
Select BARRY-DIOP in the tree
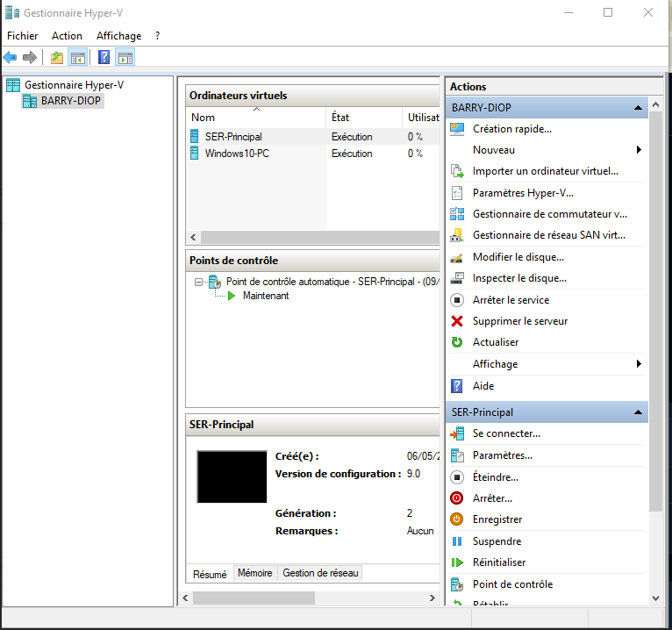(x=62, y=101)
